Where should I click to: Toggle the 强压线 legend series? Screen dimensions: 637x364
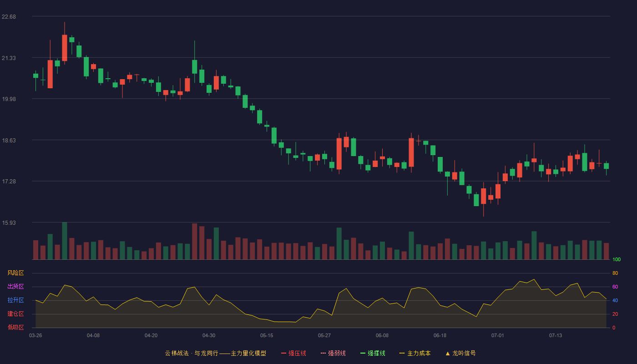coord(293,353)
